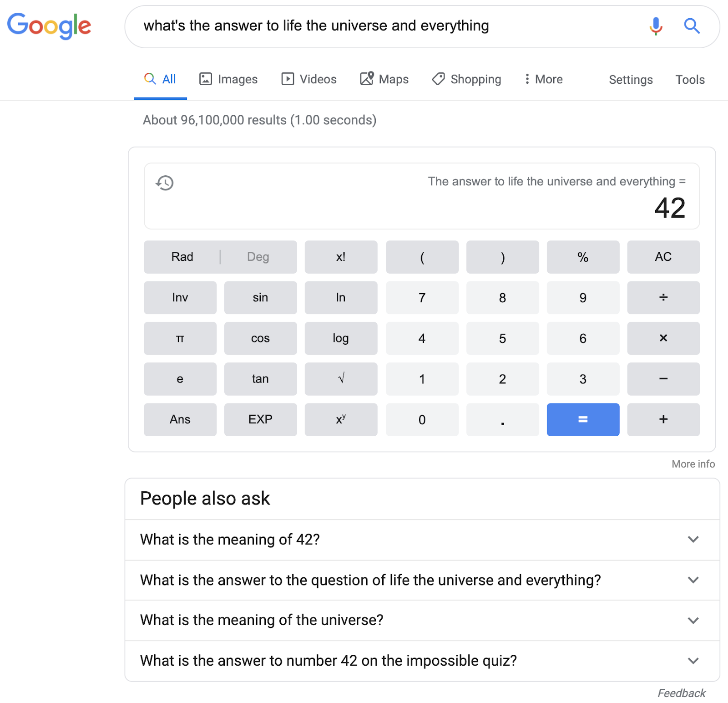Switch to the Images tab

(x=228, y=79)
